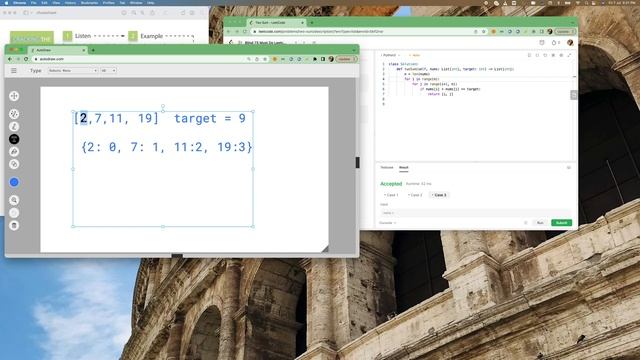Click the rotation handle above the text box

163,106
